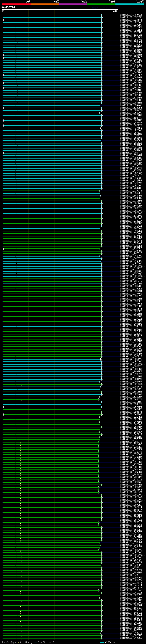Select hit label UniRef100_B6G147
This screenshot has height=644, width=146.
coord(131,151)
